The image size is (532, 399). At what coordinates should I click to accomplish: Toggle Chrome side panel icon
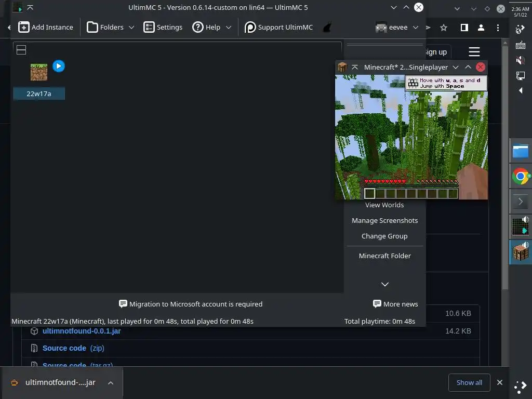(464, 28)
